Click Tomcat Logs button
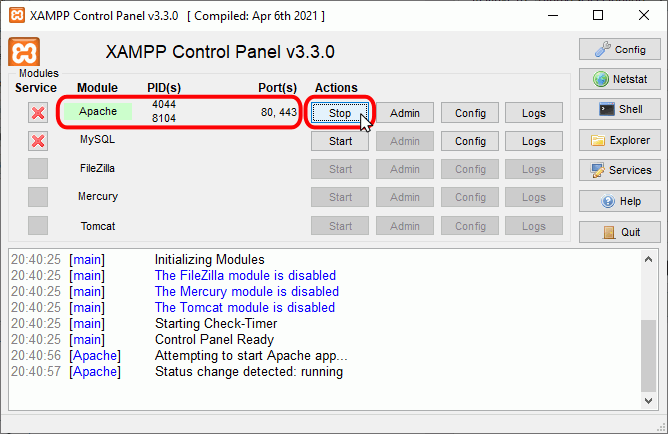This screenshot has height=434, width=668. (534, 226)
